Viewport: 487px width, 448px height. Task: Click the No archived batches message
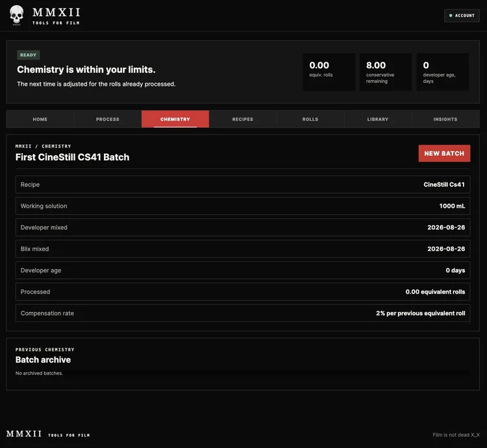tap(39, 373)
